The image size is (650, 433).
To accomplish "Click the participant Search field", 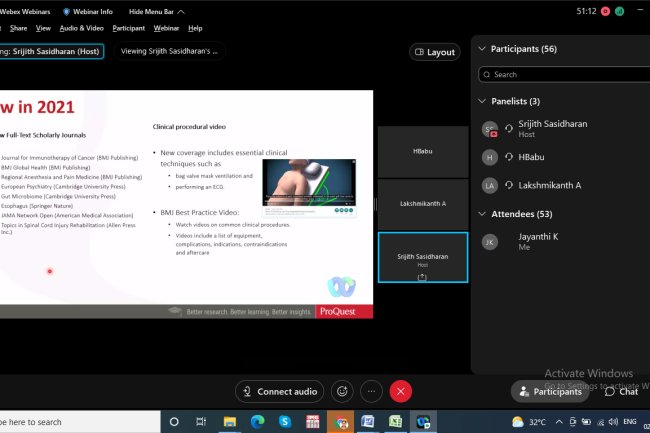I will [564, 75].
